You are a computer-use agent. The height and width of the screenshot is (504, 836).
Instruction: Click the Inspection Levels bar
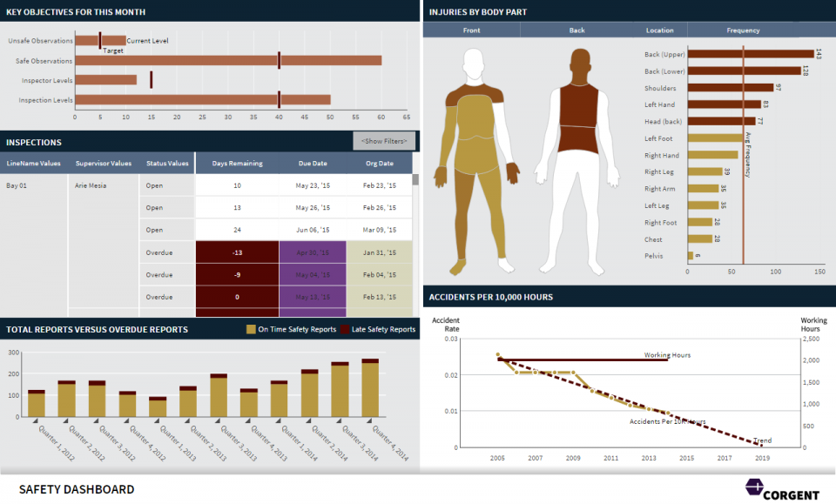[203, 99]
